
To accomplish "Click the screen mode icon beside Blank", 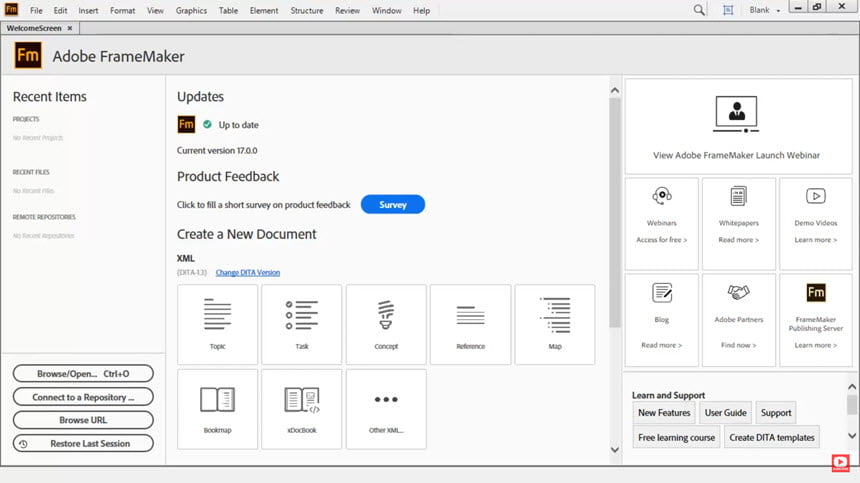I will pyautogui.click(x=728, y=10).
